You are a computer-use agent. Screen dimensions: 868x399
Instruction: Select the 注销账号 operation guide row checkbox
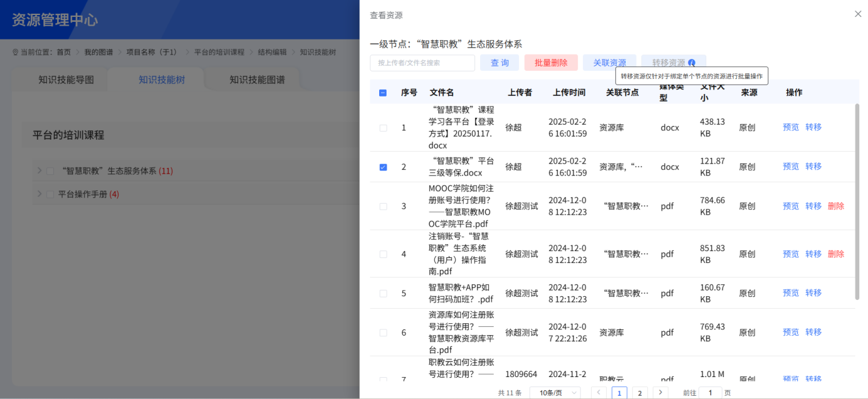tap(383, 254)
